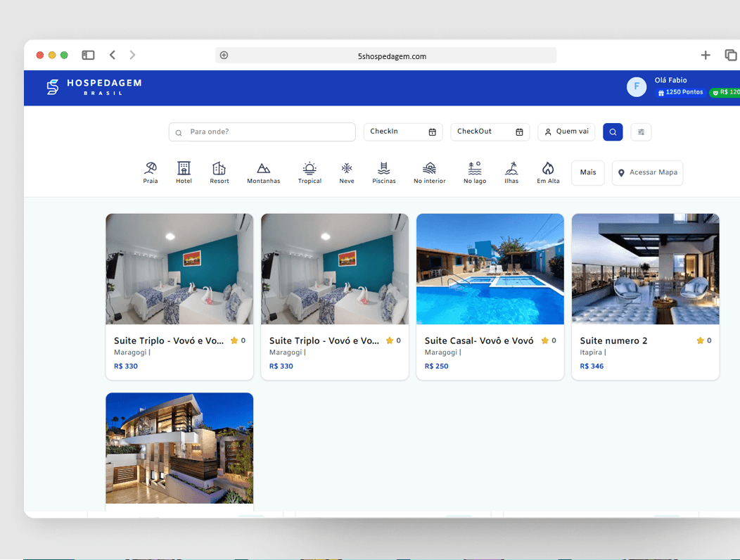This screenshot has height=560, width=740.
Task: Select the Tropical category tab
Action: (x=310, y=172)
